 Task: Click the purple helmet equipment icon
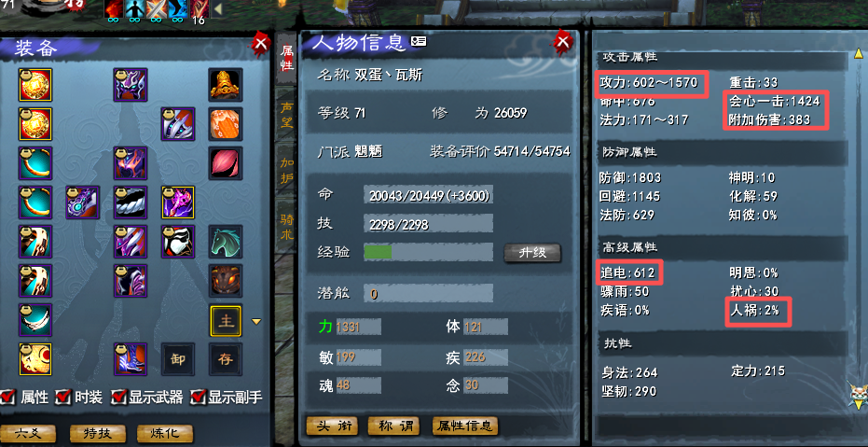pyautogui.click(x=131, y=84)
